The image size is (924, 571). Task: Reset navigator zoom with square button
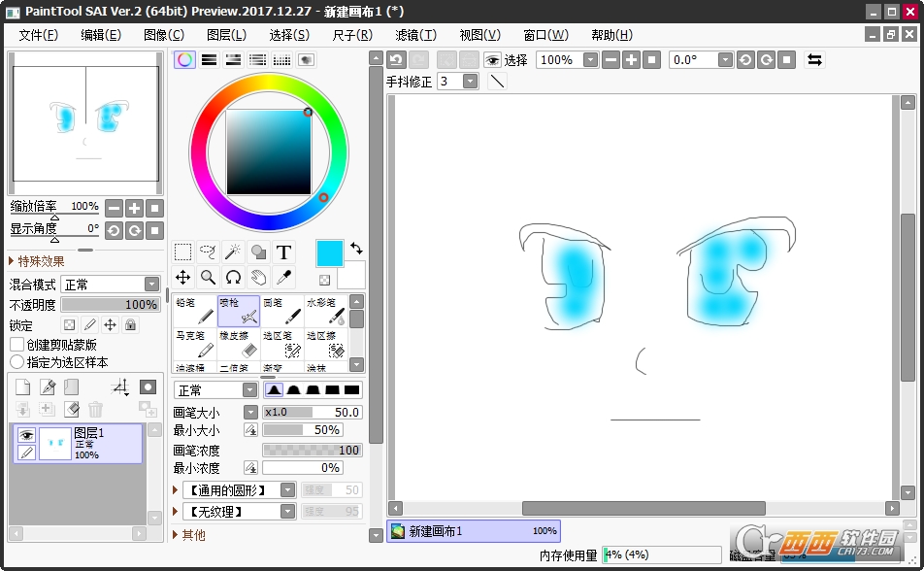point(154,208)
